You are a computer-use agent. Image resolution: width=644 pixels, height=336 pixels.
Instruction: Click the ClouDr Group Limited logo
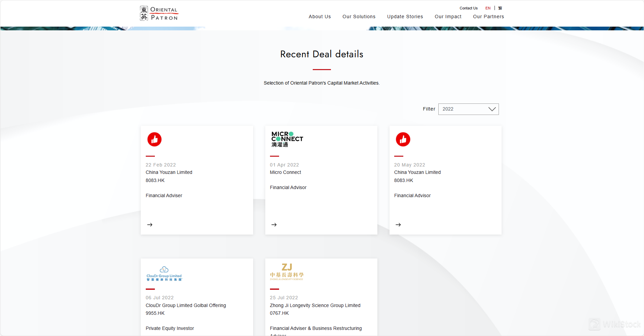tap(164, 274)
